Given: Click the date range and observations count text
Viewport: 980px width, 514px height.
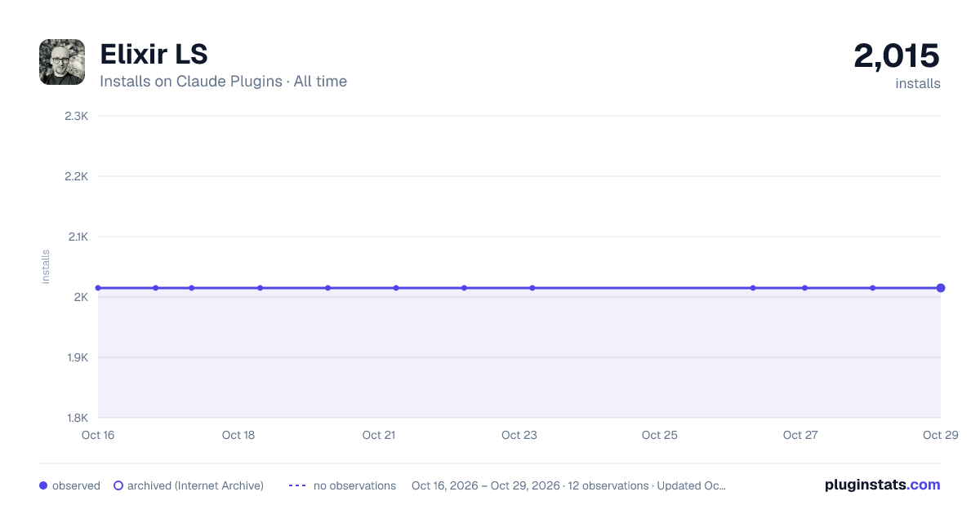Looking at the screenshot, I should [568, 485].
